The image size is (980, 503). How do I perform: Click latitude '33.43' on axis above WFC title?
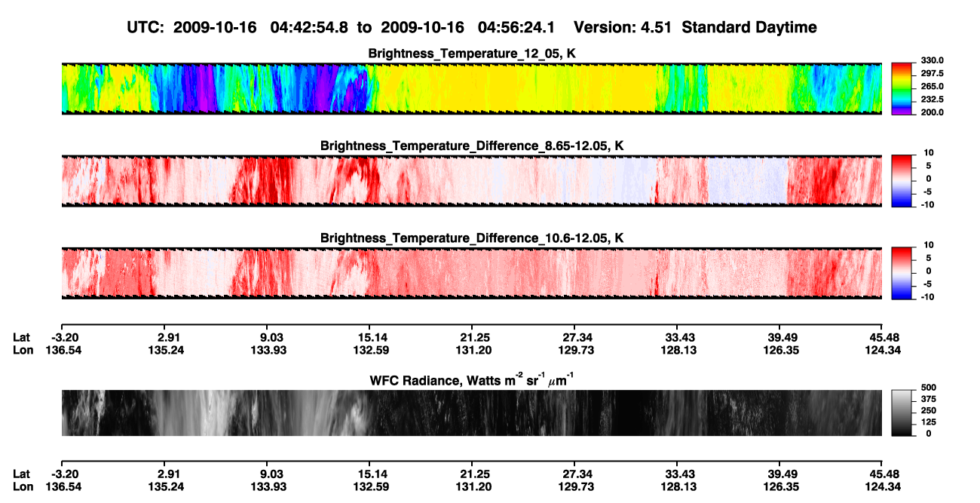(677, 337)
